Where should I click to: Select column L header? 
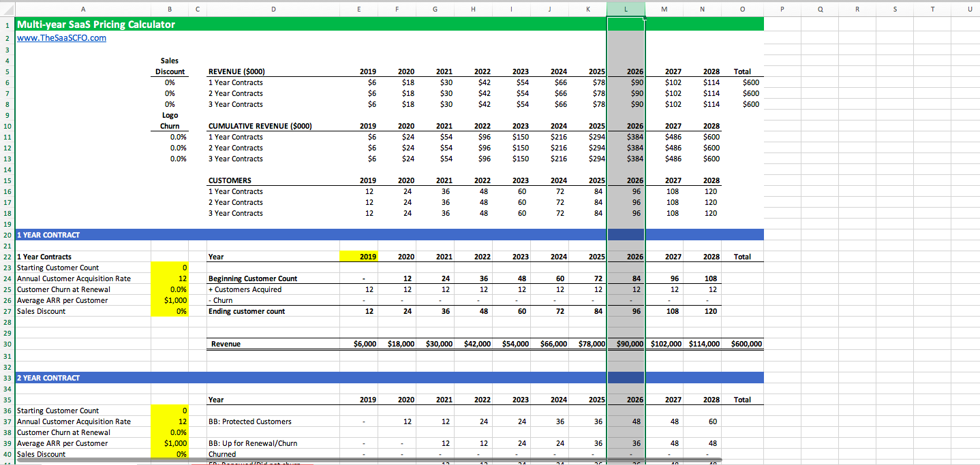626,9
